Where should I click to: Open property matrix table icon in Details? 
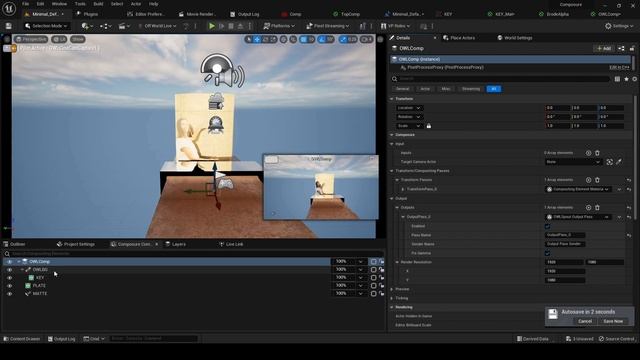coord(618,79)
